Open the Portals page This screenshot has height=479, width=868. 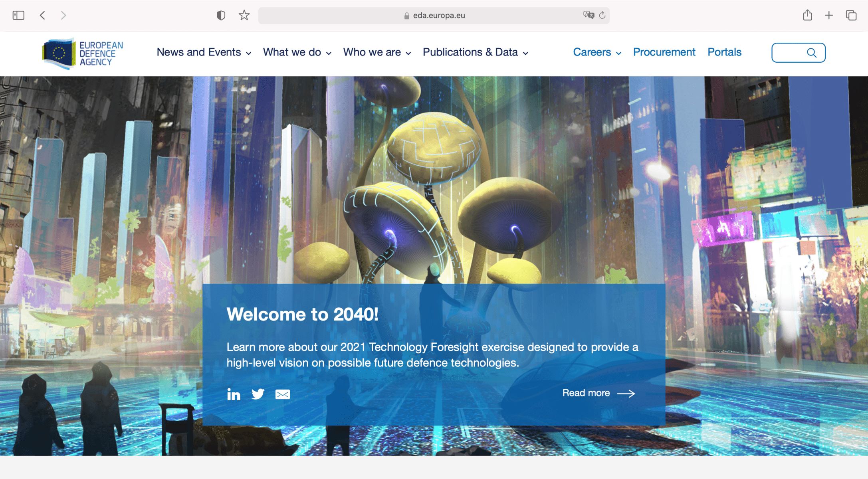coord(724,52)
